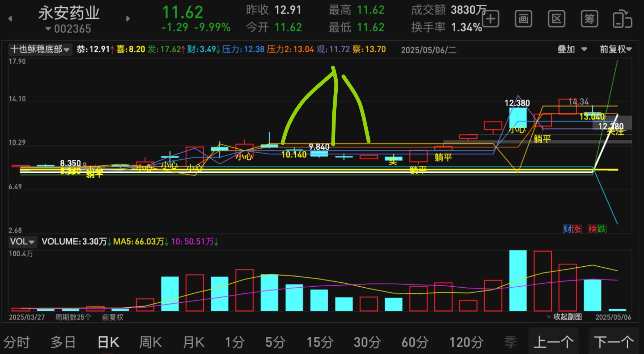
Task: Open the 筹 chip distribution icon
Action: point(589,19)
